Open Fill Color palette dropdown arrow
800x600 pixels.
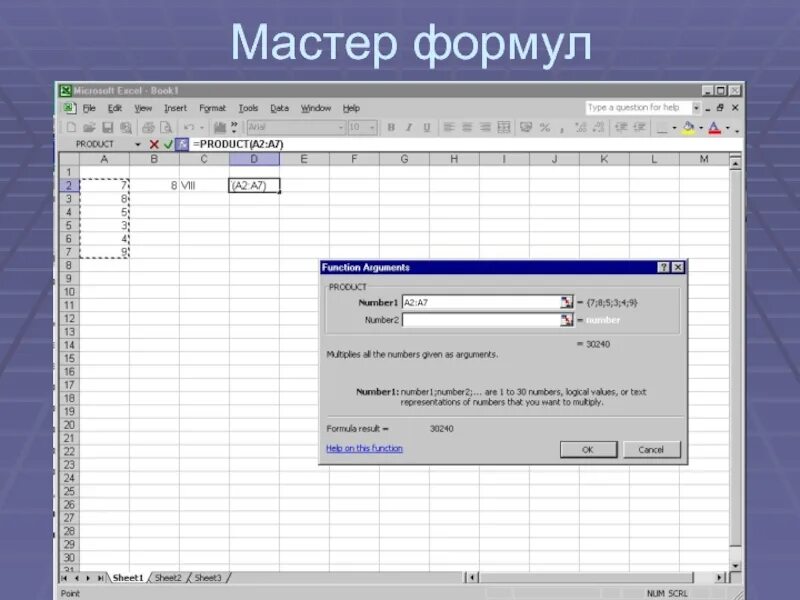701,128
